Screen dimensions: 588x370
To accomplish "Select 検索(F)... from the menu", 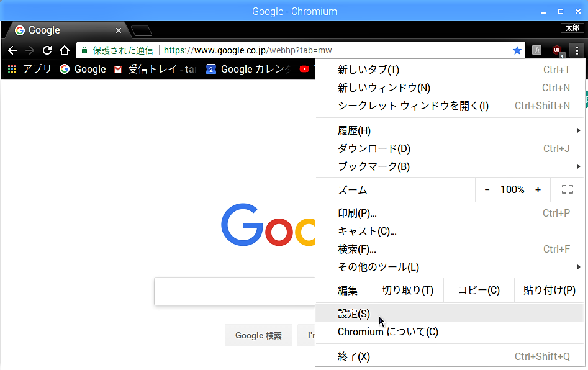I will tap(450, 250).
